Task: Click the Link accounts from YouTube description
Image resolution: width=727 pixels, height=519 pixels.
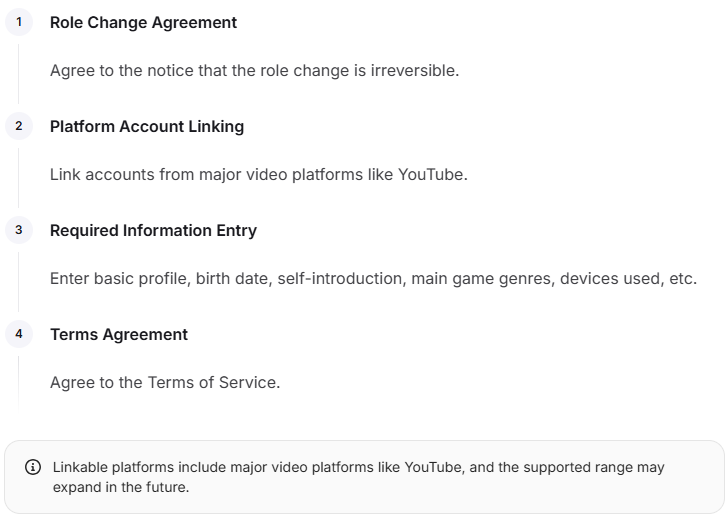Action: pos(259,174)
